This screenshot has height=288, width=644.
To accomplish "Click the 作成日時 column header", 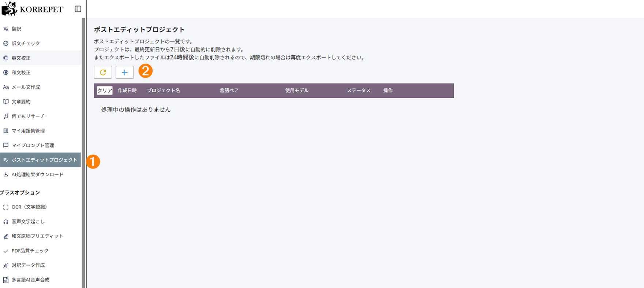I will 127,91.
